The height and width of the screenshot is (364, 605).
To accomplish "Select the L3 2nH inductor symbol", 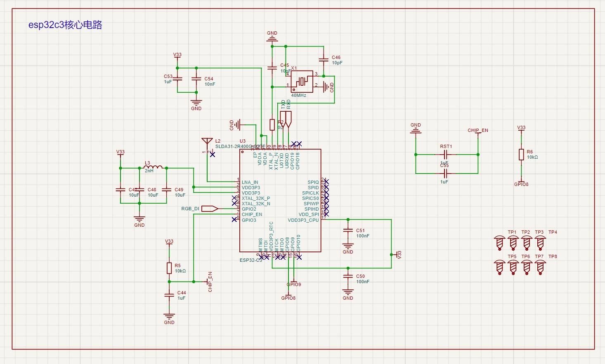I will point(153,167).
